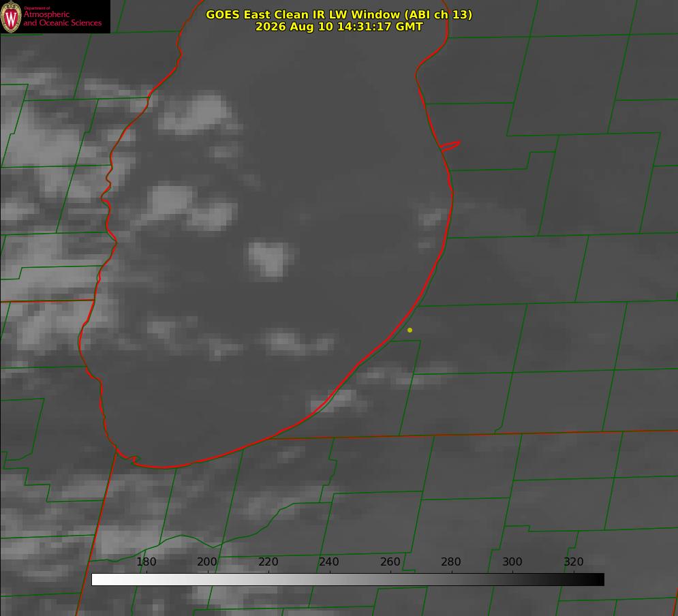Click the white end of the colorbar
Viewport: 678px width, 616px height.
(99, 580)
